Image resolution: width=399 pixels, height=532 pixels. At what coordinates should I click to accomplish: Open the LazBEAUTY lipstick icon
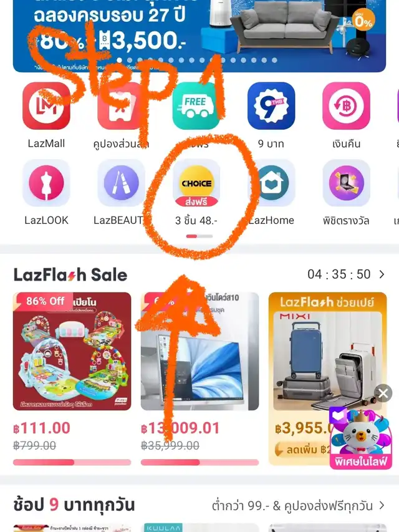pos(122,183)
